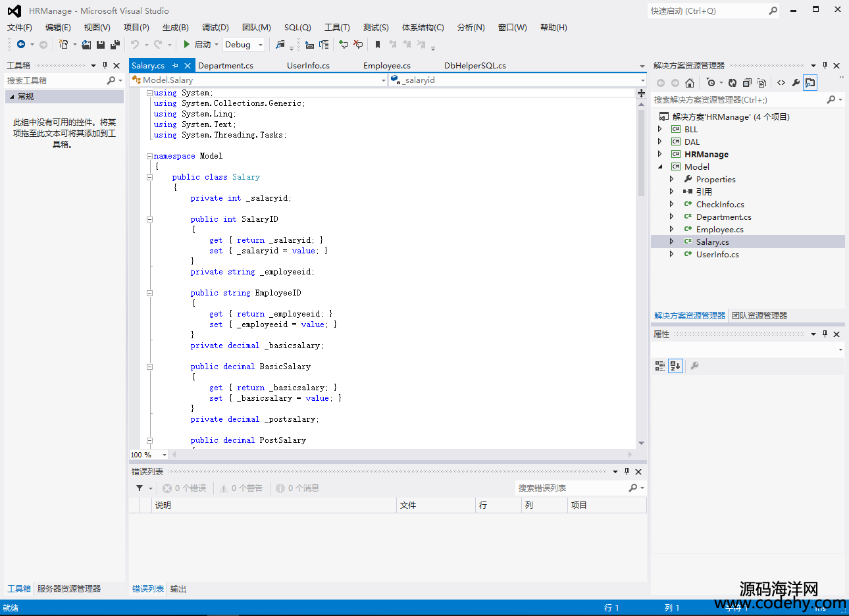The width and height of the screenshot is (849, 616).
Task: Expand the BLL project node
Action: click(x=660, y=130)
